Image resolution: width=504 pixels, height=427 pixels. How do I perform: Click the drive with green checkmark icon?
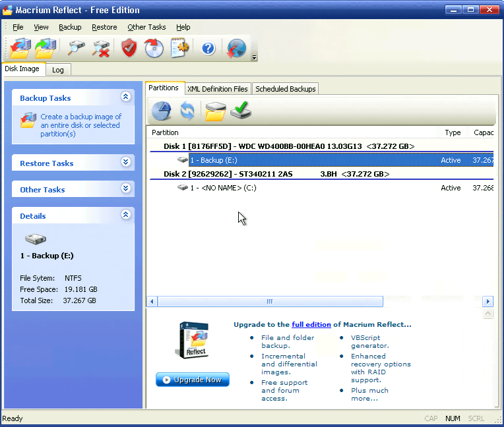pyautogui.click(x=241, y=110)
